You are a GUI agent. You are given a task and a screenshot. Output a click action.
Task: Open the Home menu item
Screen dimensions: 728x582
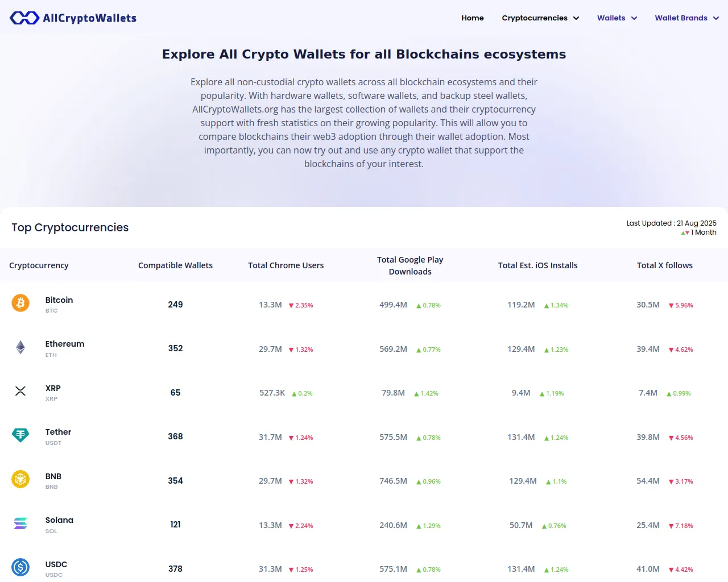coord(473,18)
